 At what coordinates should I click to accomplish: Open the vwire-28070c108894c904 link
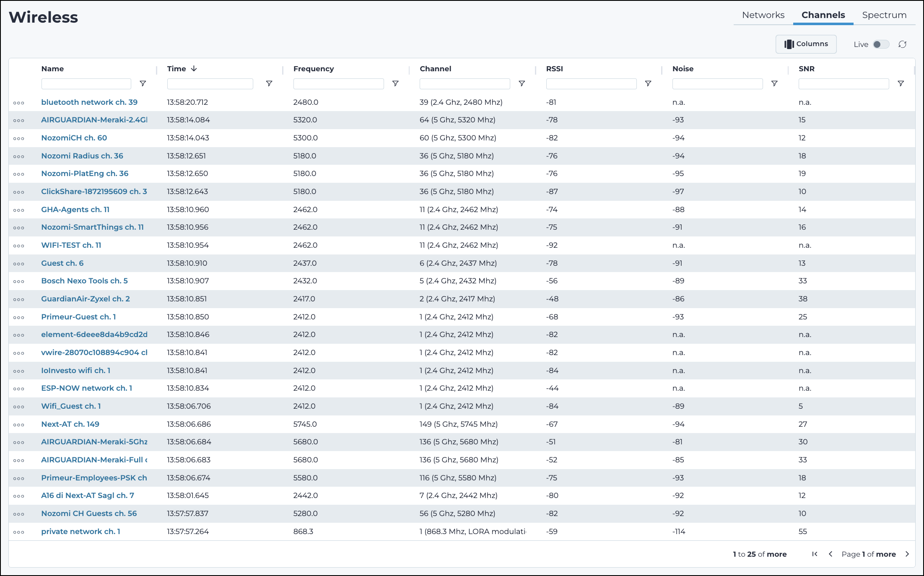94,353
